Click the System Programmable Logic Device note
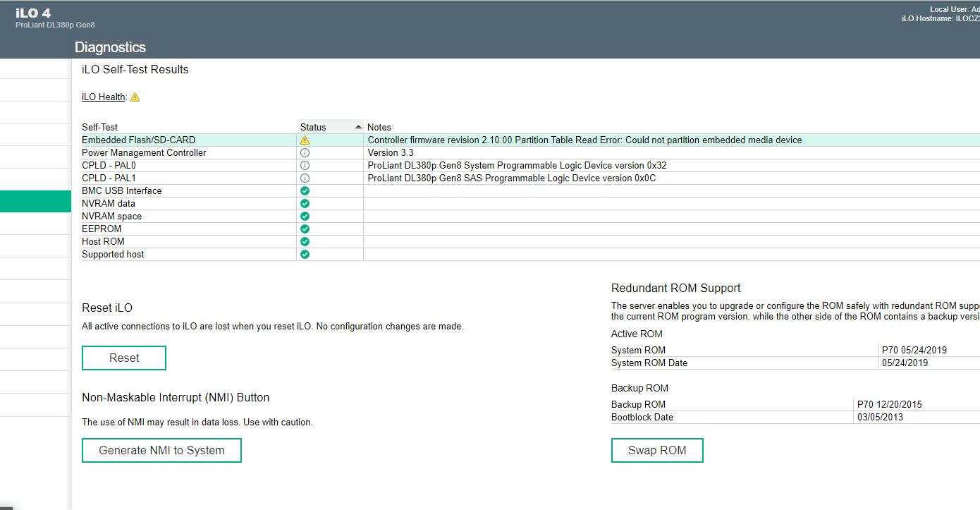This screenshot has height=510, width=980. (517, 166)
